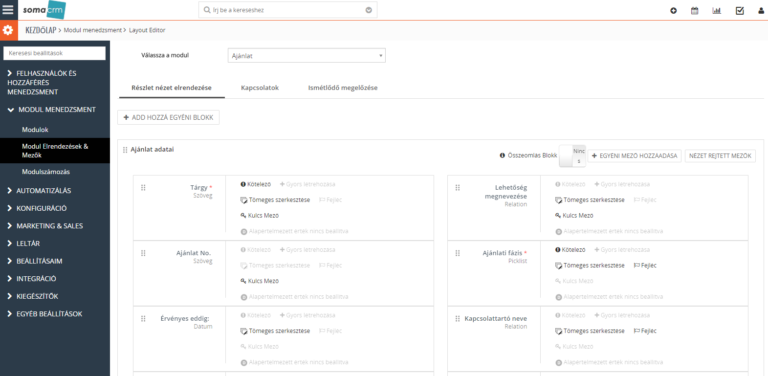Open quick create plus icon
The height and width of the screenshot is (376, 768).
[x=673, y=10]
